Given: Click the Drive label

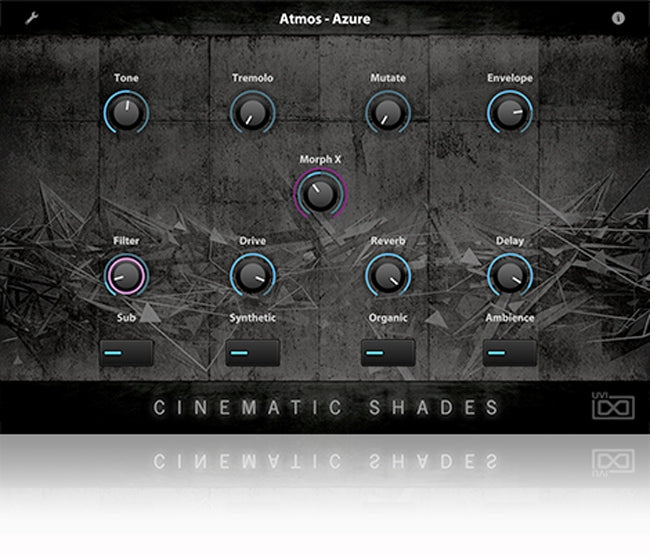Looking at the screenshot, I should click(x=252, y=241).
